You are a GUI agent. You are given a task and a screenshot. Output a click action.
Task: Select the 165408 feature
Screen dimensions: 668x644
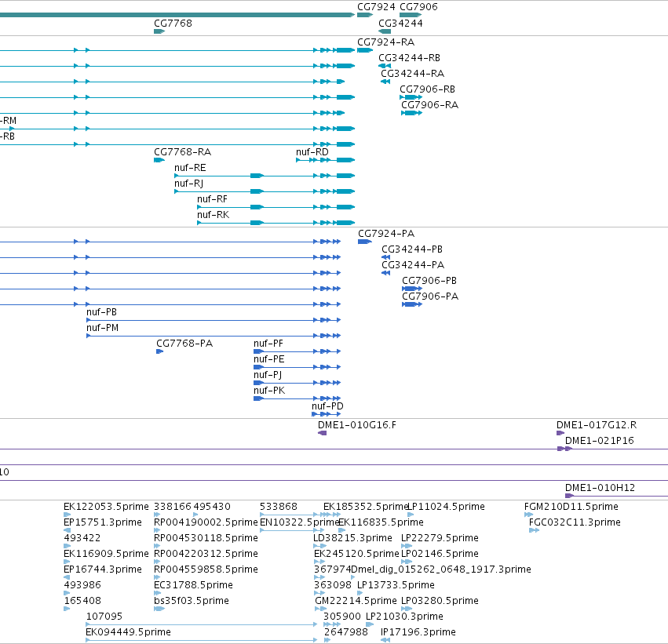pyautogui.click(x=67, y=609)
